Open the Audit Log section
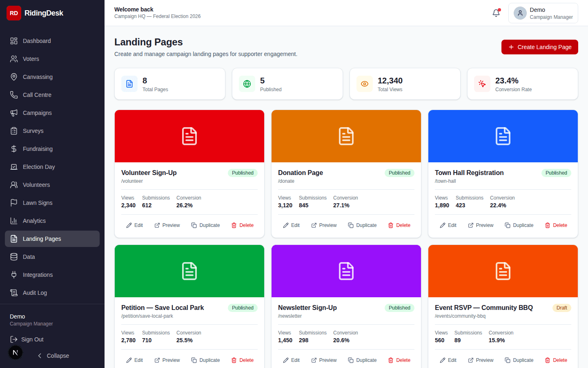Image resolution: width=588 pixels, height=368 pixels. [x=35, y=293]
